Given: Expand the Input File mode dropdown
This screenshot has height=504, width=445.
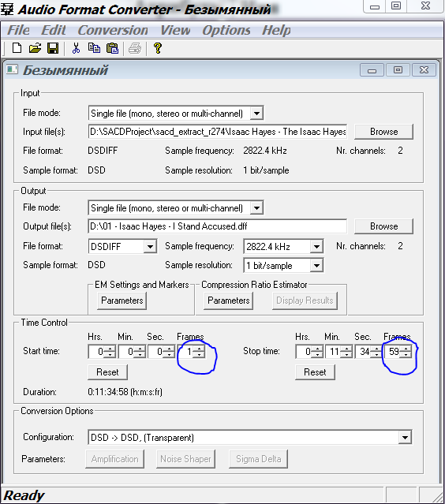Looking at the screenshot, I should pos(256,113).
